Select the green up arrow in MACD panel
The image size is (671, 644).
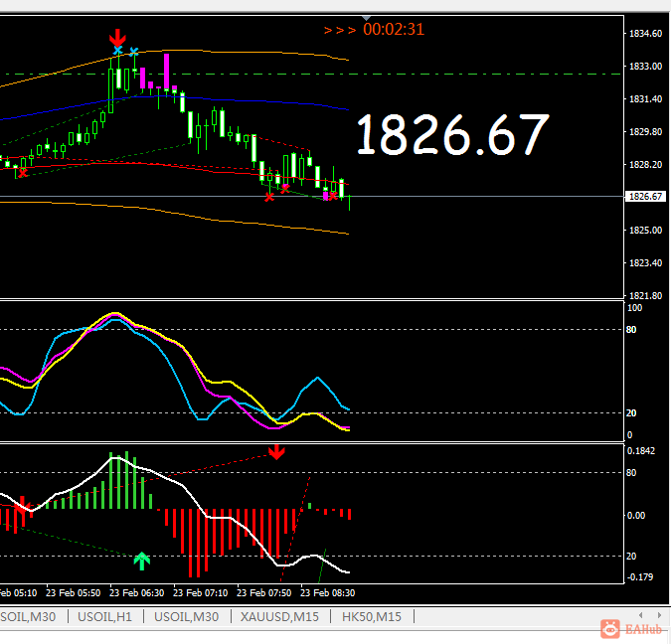(141, 561)
